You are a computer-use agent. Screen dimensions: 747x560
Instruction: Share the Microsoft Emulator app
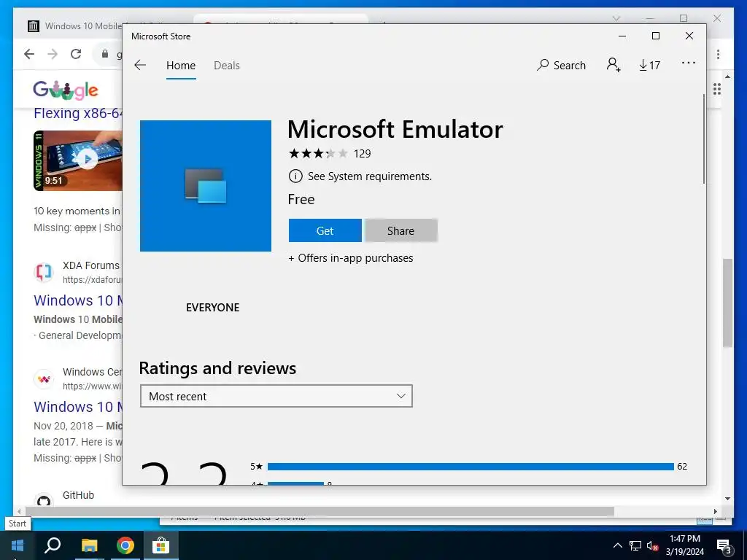click(x=400, y=230)
